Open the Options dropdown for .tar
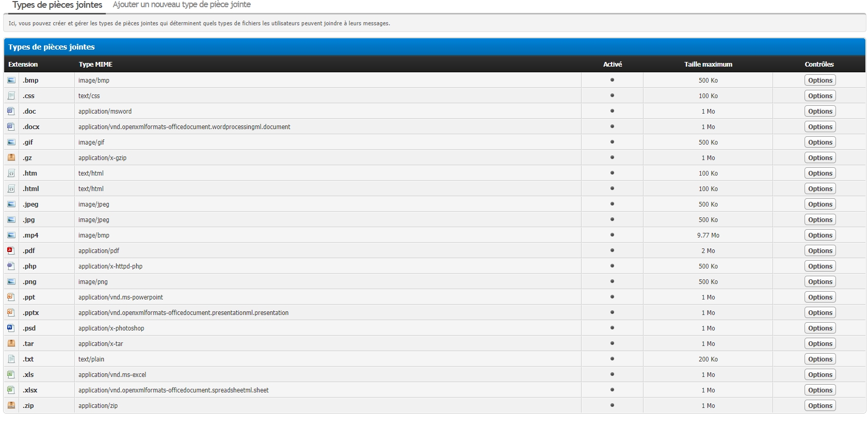 coord(819,343)
